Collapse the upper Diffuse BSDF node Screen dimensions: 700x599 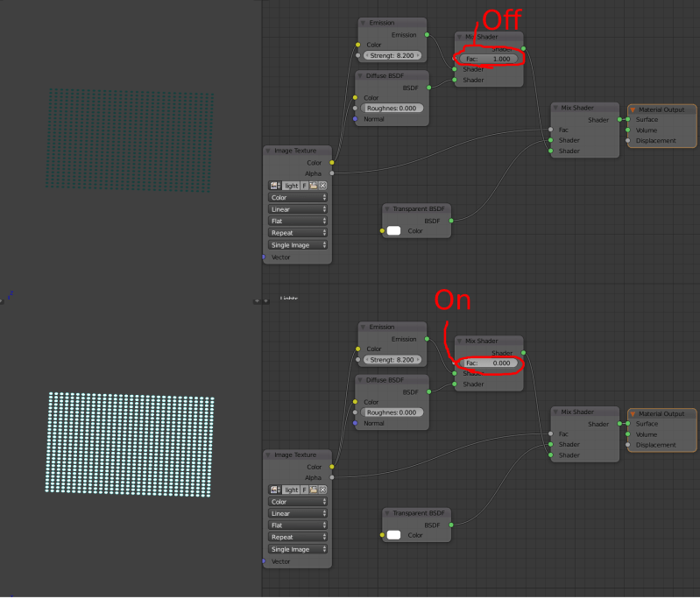360,76
